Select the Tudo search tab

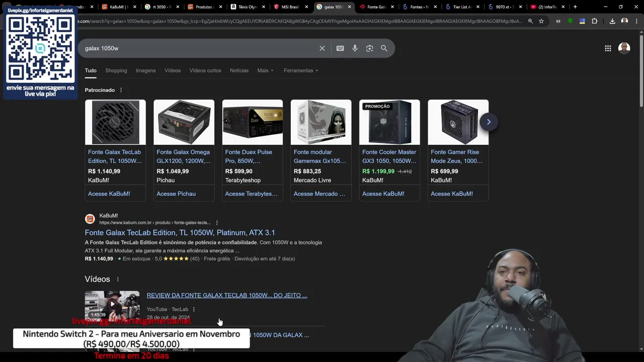(91, 70)
